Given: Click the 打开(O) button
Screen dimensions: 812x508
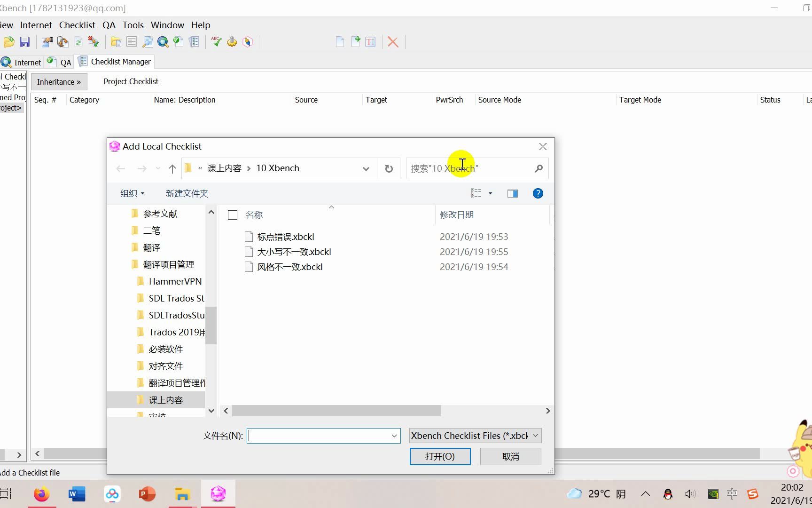Looking at the screenshot, I should click(440, 456).
